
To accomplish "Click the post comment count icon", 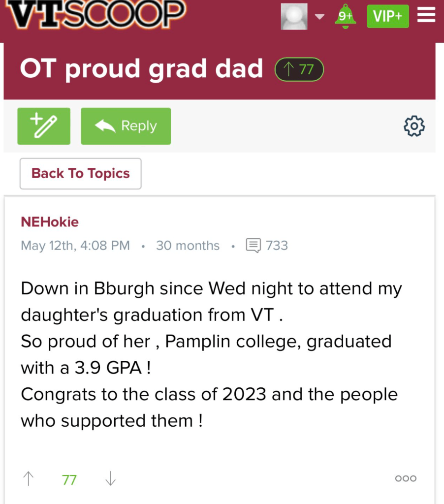I will point(253,245).
